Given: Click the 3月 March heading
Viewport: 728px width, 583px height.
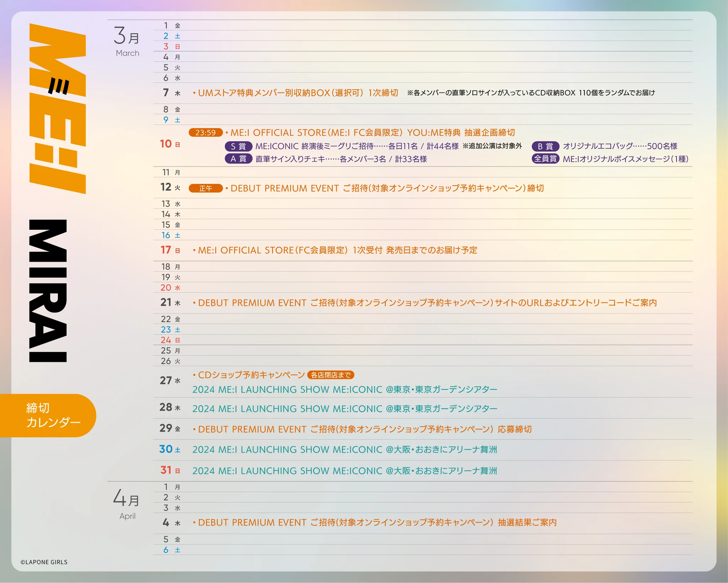Looking at the screenshot, I should 127,42.
